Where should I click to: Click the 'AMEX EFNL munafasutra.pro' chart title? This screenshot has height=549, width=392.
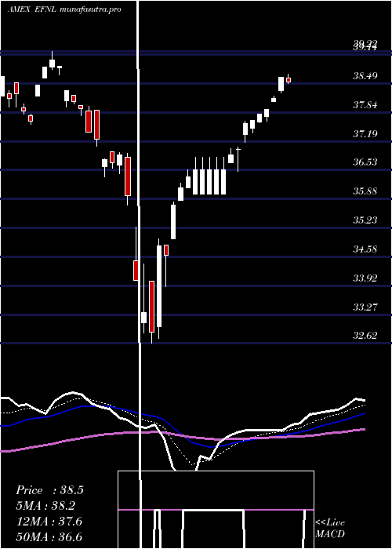click(x=64, y=9)
